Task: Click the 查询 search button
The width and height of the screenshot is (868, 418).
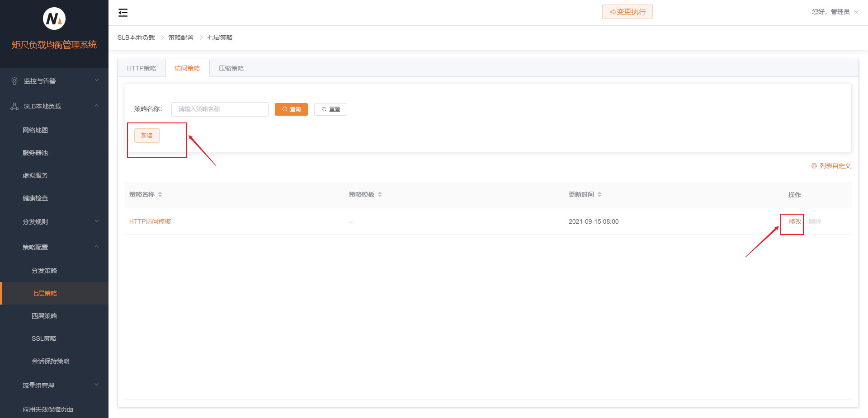Action: 291,109
